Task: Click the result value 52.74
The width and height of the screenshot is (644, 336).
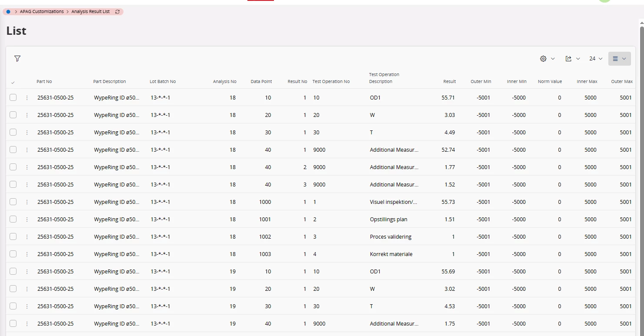Action: (x=448, y=150)
